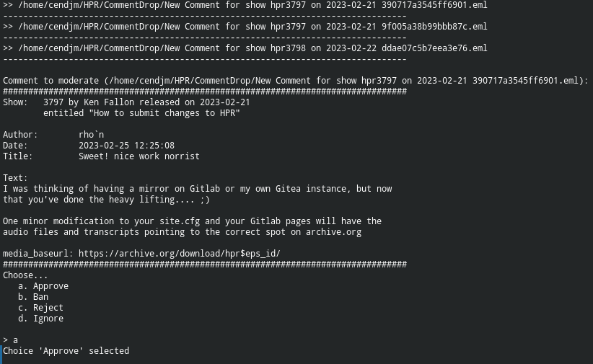593x364 pixels.
Task: Click the Ignore option in the list
Action: click(x=40, y=319)
